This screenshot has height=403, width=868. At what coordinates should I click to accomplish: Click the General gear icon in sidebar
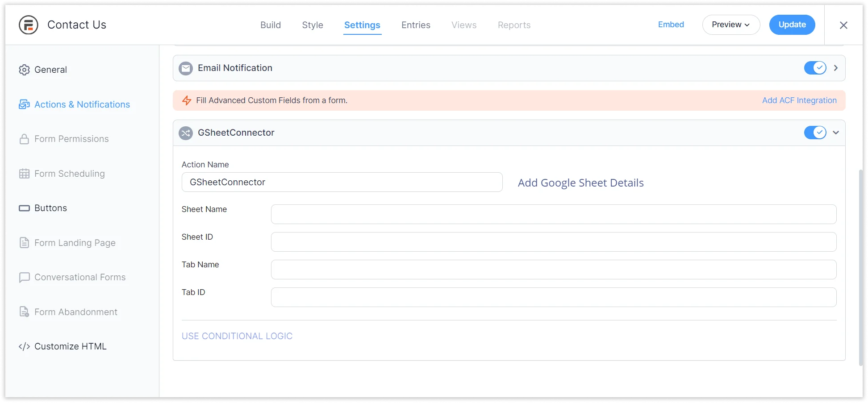pyautogui.click(x=24, y=70)
